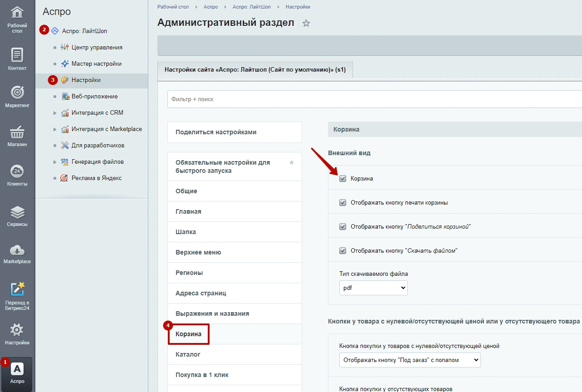Viewport: 582px width, 392px height.
Task: Open the Контент section icon
Action: [17, 55]
